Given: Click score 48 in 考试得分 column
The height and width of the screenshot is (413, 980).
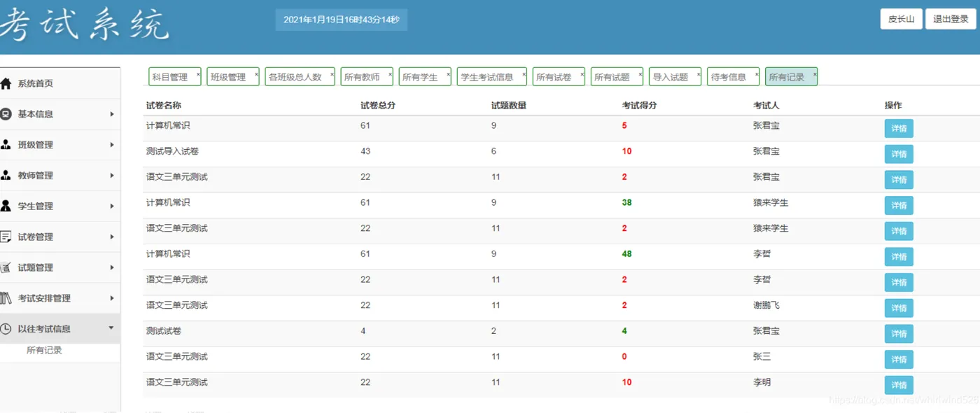Looking at the screenshot, I should [x=627, y=254].
